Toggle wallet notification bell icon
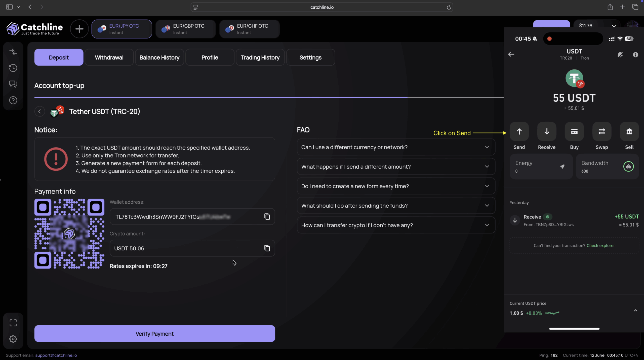644x360 pixels. point(620,55)
